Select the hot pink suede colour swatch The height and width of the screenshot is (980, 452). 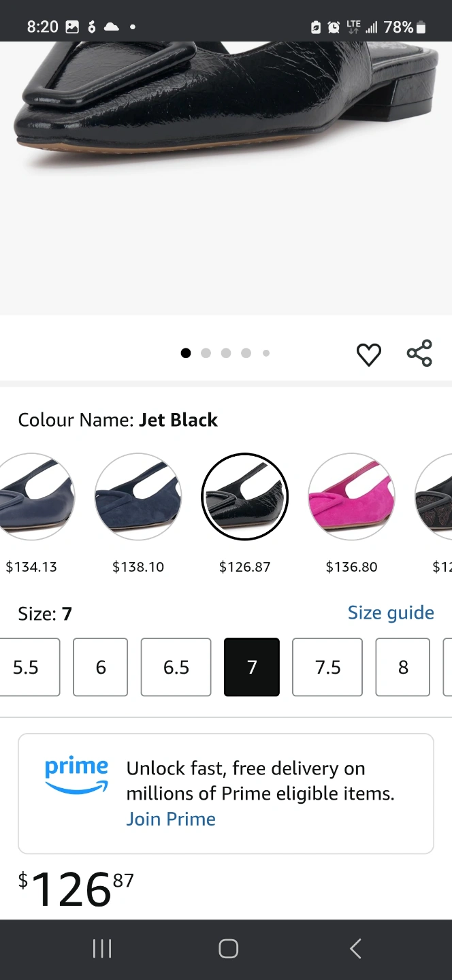(351, 497)
